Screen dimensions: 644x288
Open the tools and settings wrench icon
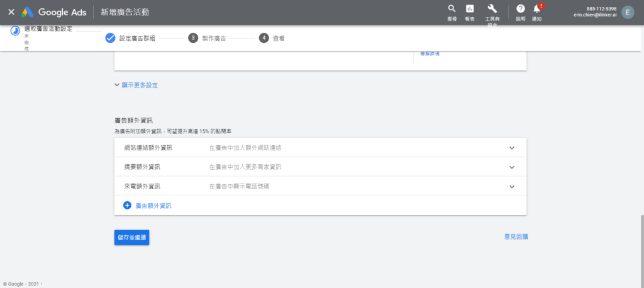pos(492,9)
